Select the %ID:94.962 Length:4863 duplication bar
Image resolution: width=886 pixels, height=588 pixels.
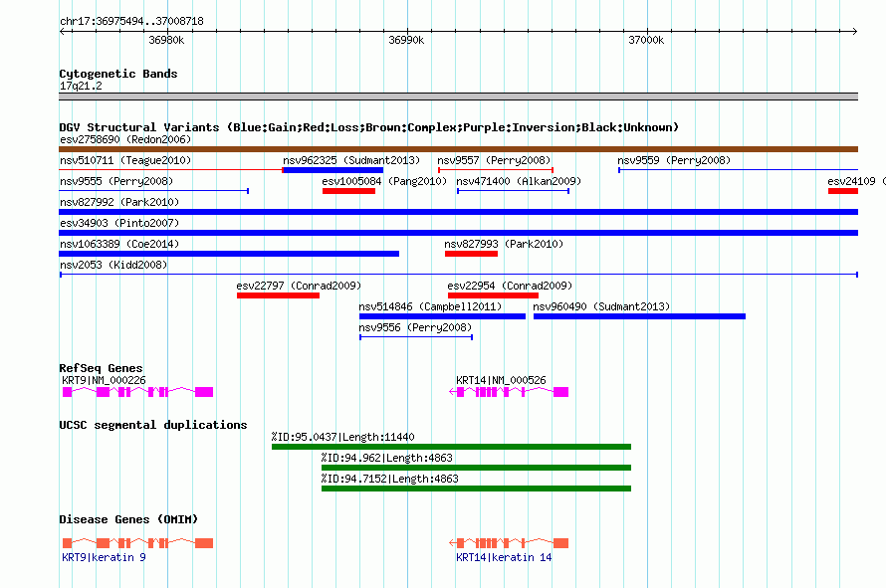click(476, 468)
